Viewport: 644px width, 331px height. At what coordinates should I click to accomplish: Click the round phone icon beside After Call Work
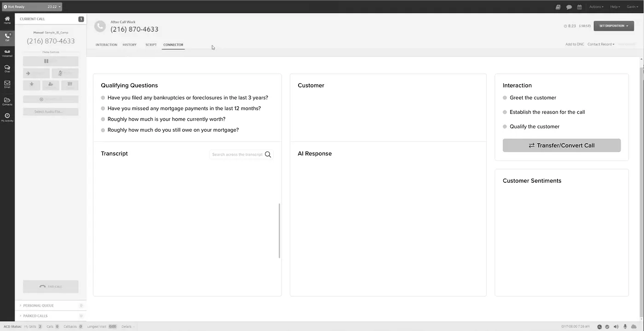point(100,26)
